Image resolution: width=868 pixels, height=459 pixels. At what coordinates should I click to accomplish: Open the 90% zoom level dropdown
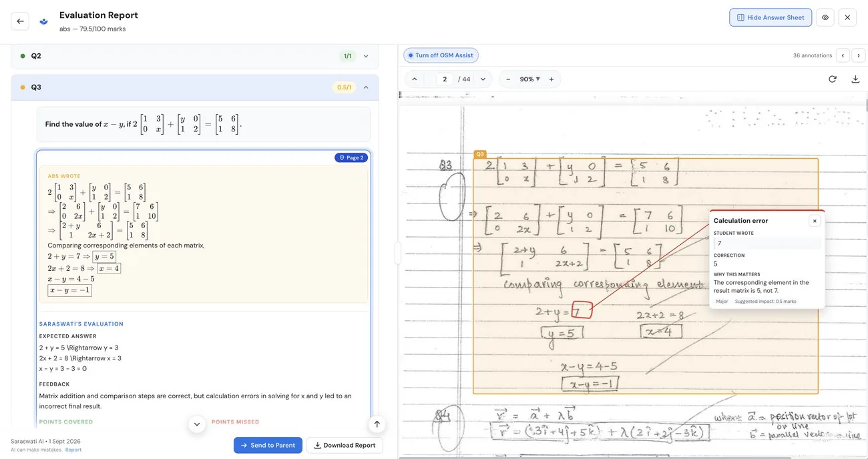(x=530, y=79)
